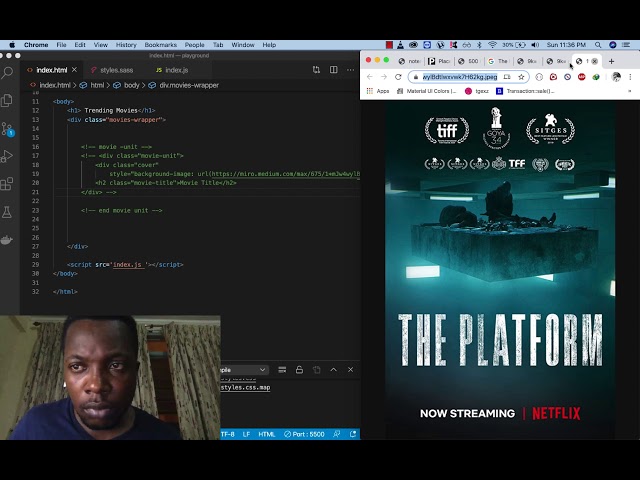Open notifications bell in VS Code status bar
640x480 pixels.
[x=353, y=434]
